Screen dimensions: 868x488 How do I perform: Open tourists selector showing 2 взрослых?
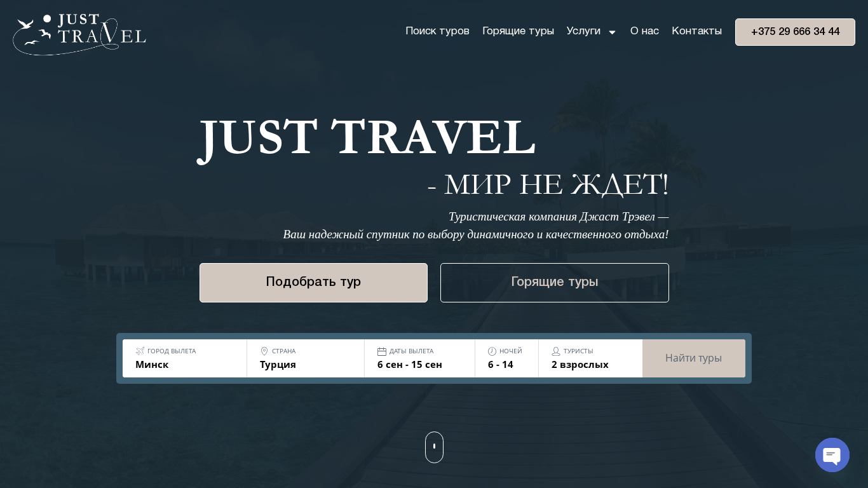[591, 358]
